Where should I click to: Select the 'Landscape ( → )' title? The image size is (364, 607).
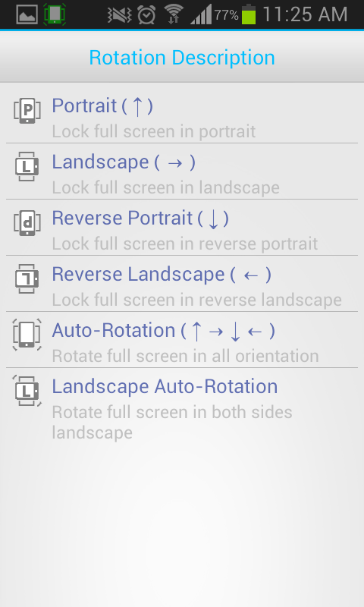click(x=124, y=162)
